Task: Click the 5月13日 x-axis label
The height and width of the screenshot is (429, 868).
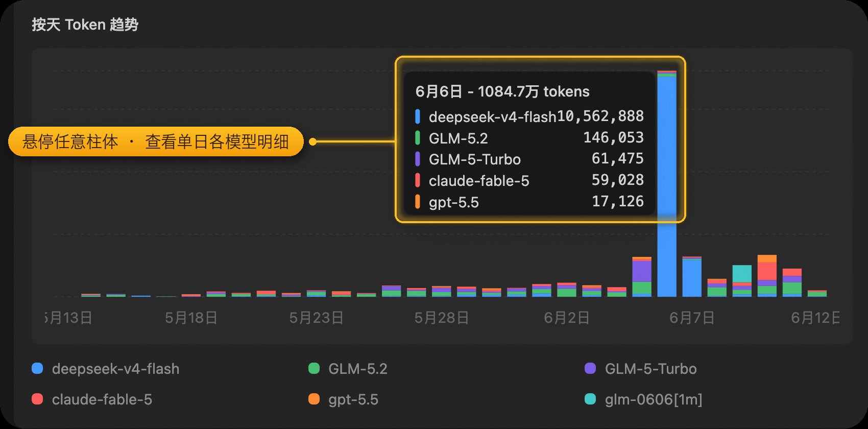Action: pos(69,318)
